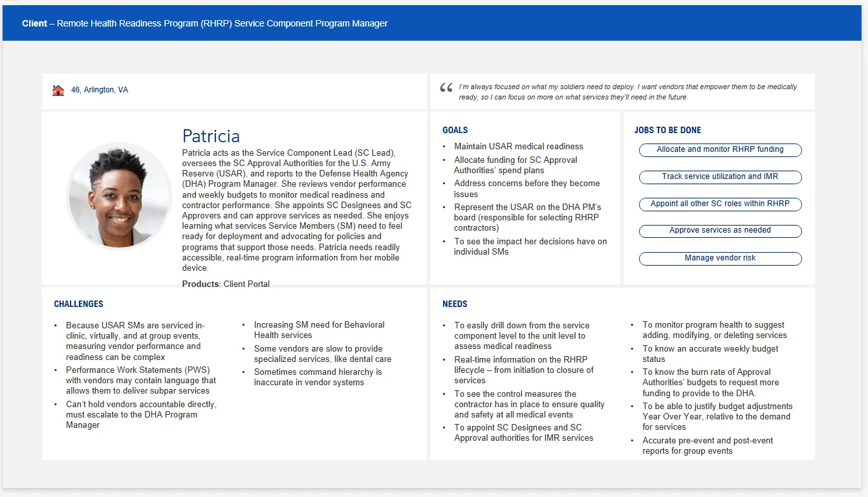The height and width of the screenshot is (497, 868).
Task: Click need 'Accurate pre-event and post-event reports'
Action: [708, 446]
